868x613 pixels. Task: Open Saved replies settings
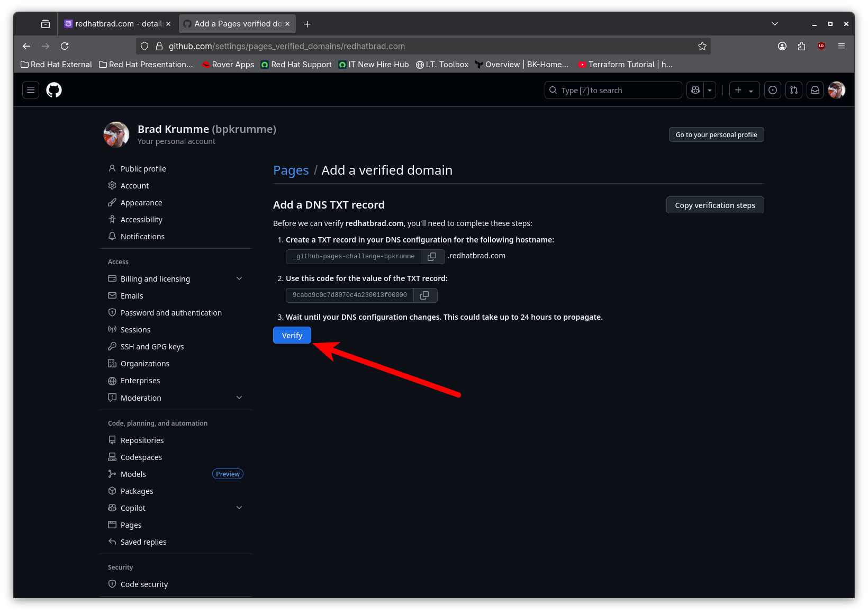[x=176, y=542]
